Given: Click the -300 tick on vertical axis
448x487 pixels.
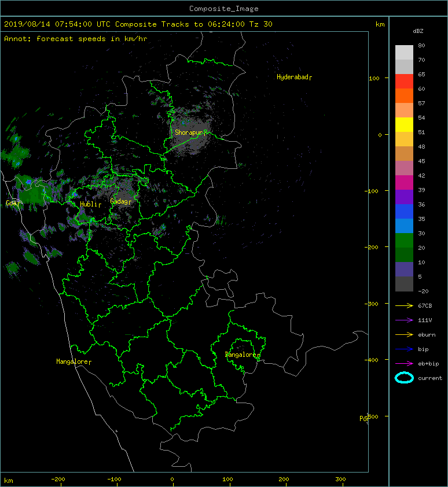Looking at the screenshot, I should click(372, 304).
